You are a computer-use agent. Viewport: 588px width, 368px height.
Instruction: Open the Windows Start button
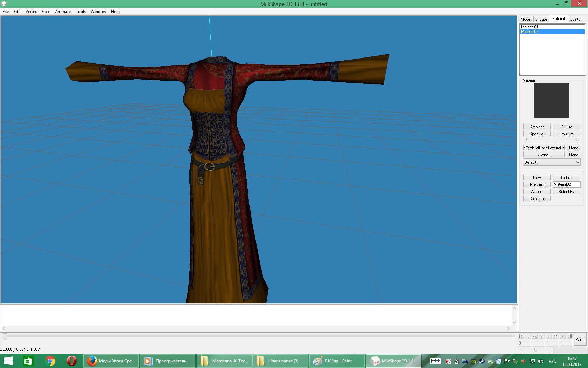click(8, 361)
